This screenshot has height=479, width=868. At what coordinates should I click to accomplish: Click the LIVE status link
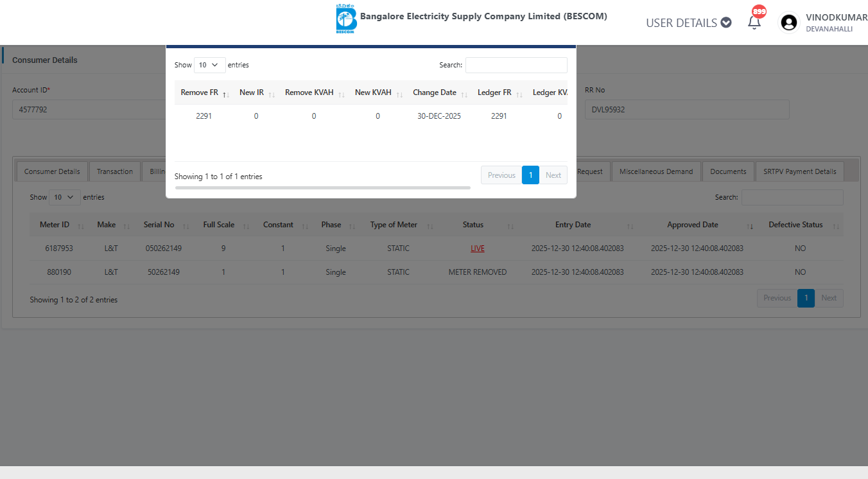477,248
